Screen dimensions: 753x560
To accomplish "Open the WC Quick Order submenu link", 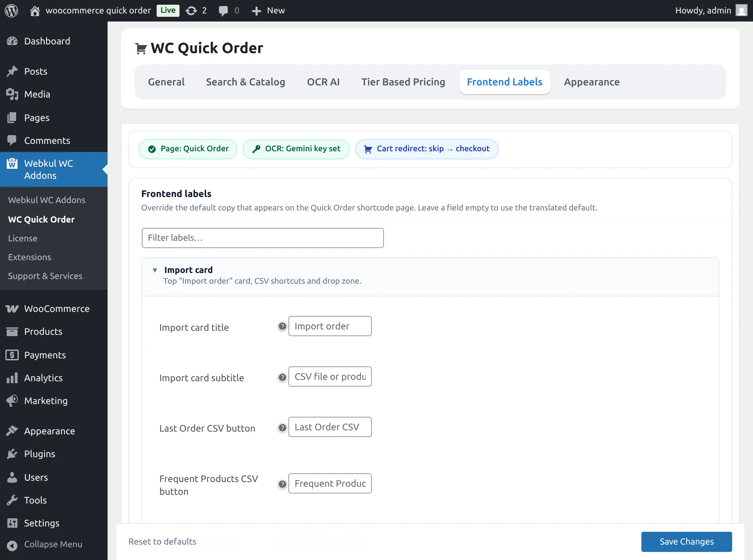I will click(x=41, y=219).
